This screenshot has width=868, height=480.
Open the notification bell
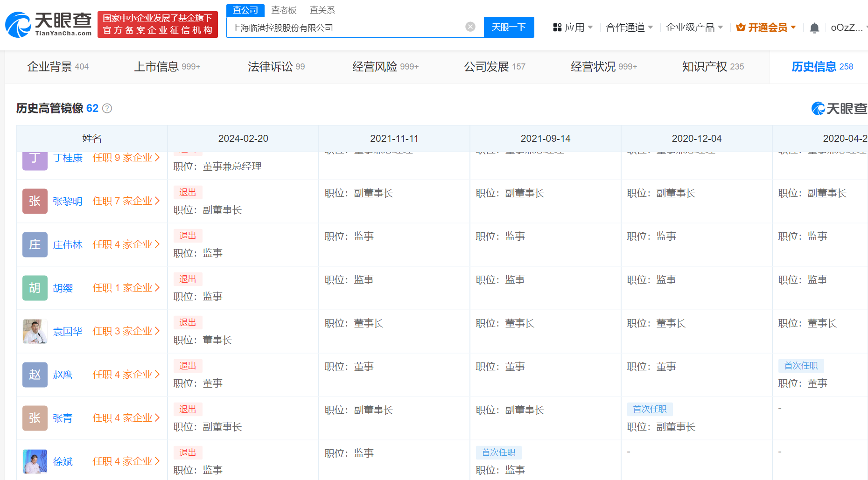[814, 28]
